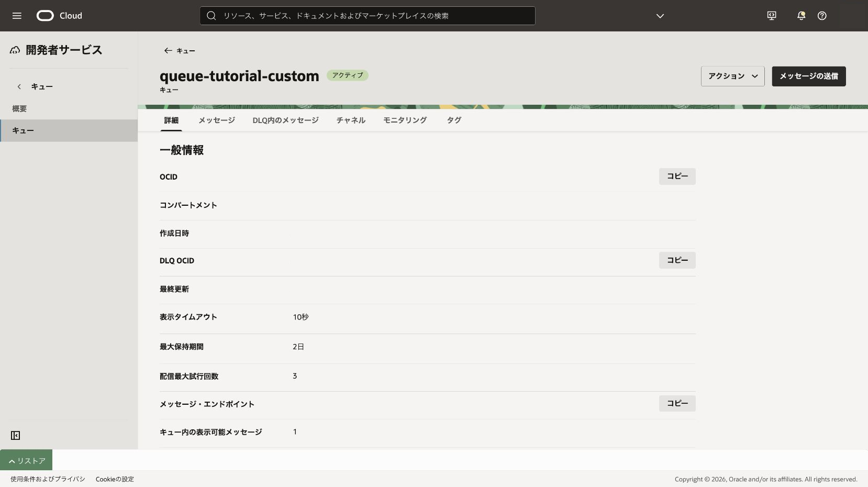Click the コンパートメント label
Viewport: 868px width, 487px height.
188,205
